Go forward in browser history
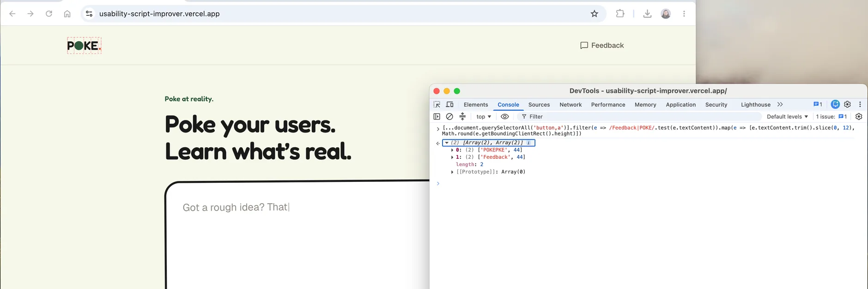868x289 pixels. click(x=30, y=14)
